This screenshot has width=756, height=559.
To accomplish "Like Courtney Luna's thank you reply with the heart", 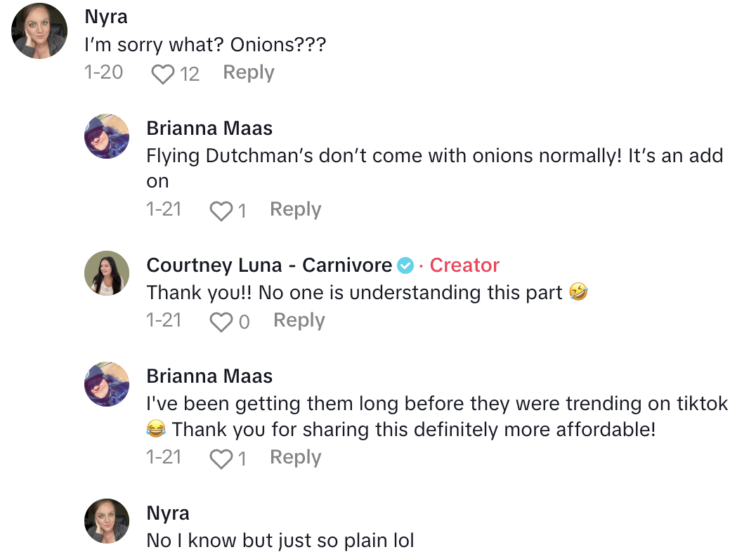I will (x=221, y=322).
